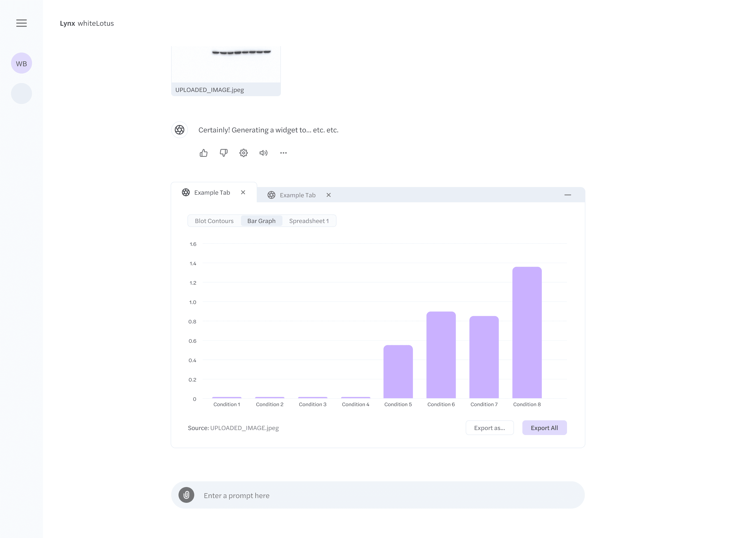Click the settings gear icon on response
This screenshot has width=756, height=538.
coord(243,153)
